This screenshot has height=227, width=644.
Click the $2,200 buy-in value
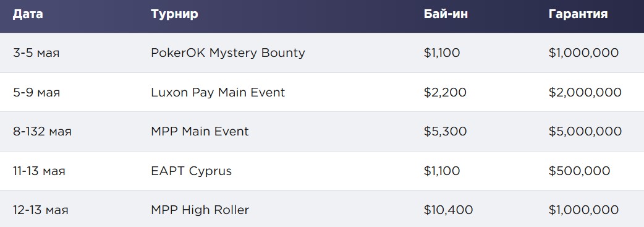pos(445,92)
